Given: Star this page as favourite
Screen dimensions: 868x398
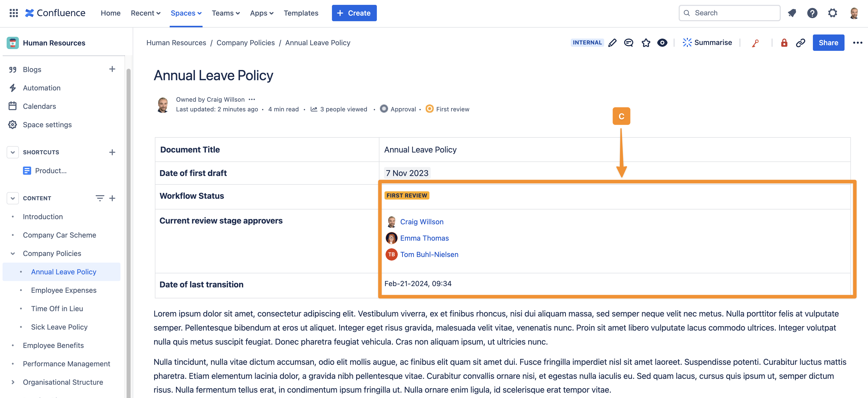Looking at the screenshot, I should pyautogui.click(x=646, y=43).
